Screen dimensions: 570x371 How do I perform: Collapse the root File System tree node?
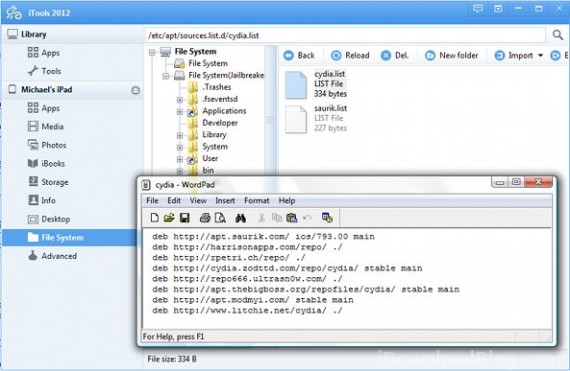click(152, 53)
